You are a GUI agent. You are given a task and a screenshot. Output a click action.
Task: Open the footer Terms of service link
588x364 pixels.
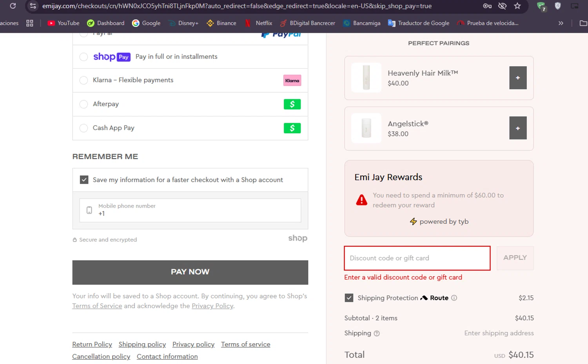point(245,344)
